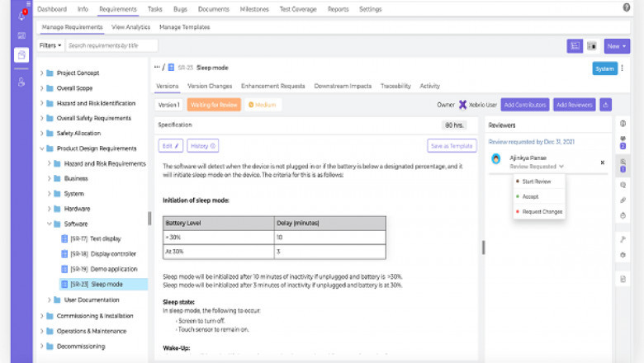The height and width of the screenshot is (363, 644).
Task: Click the Medium priority badge
Action: pos(263,105)
